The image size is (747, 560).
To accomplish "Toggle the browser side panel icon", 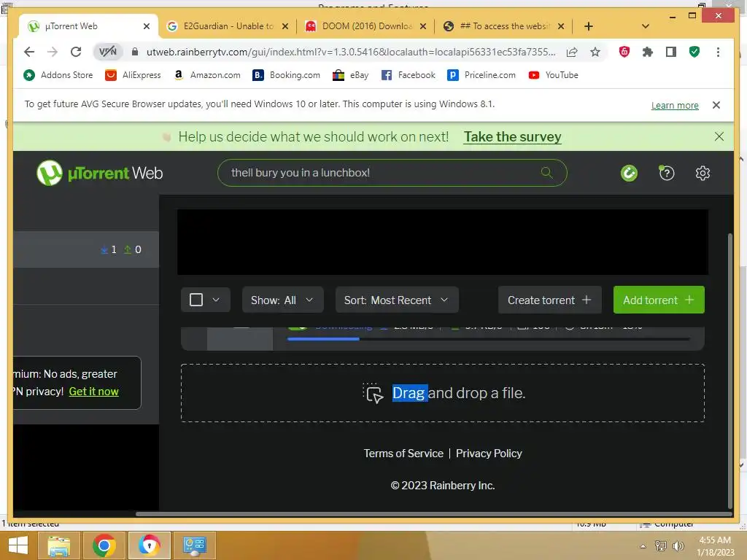I will [x=671, y=52].
